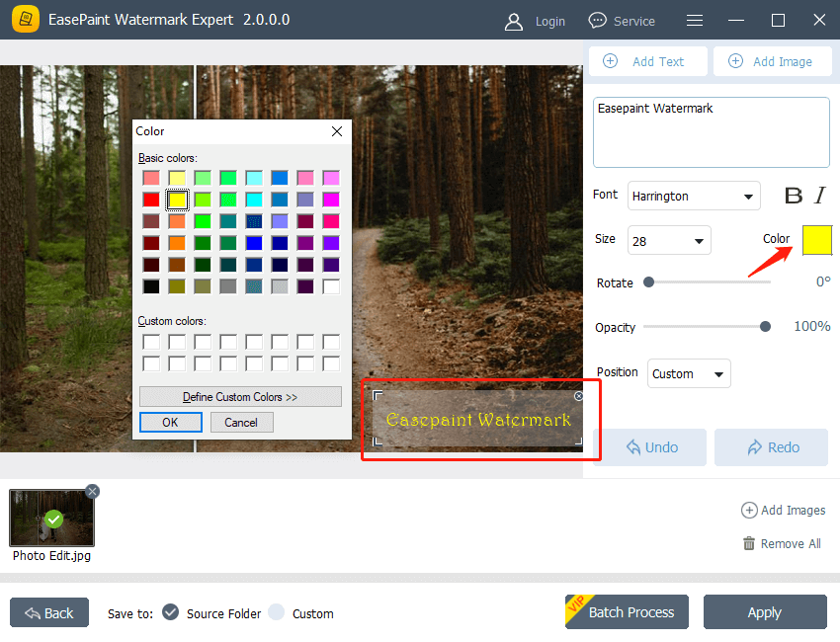Delete the watermark using its x icon
This screenshot has width=840, height=642.
[577, 395]
